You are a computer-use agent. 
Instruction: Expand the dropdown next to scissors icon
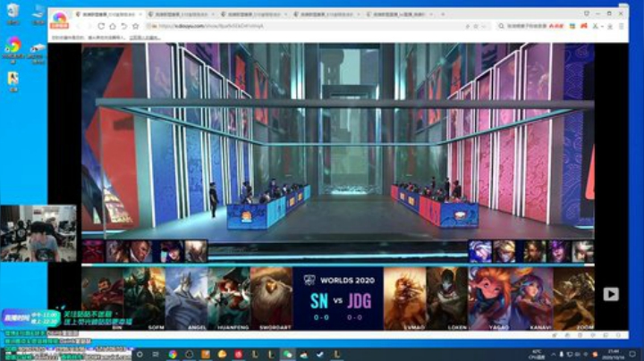point(602,26)
